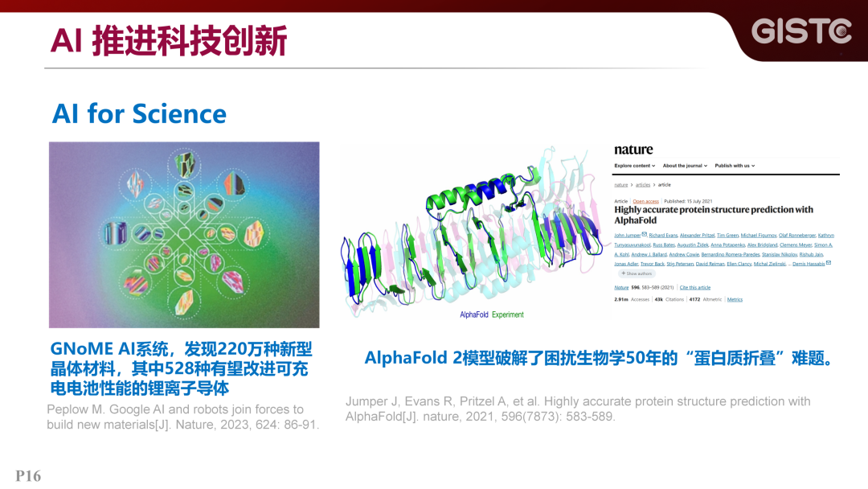Open author John Jumper's link
Image resolution: width=868 pixels, height=489 pixels.
coord(628,236)
